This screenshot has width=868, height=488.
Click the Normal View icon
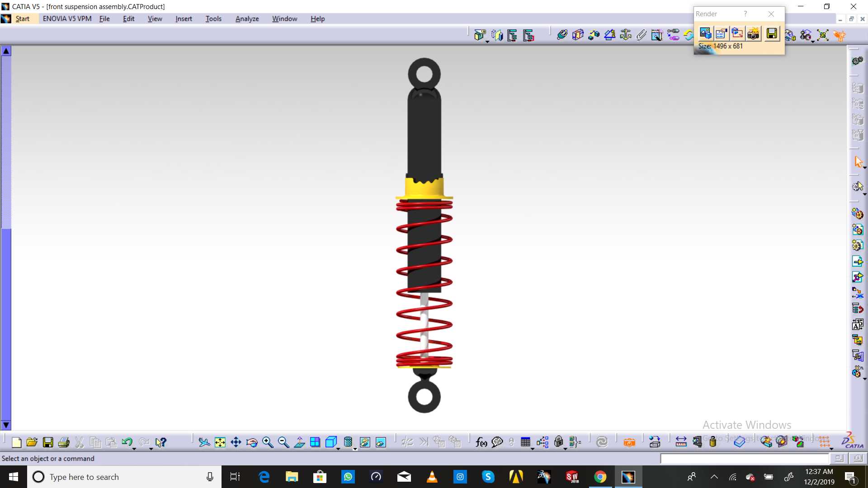coord(299,442)
